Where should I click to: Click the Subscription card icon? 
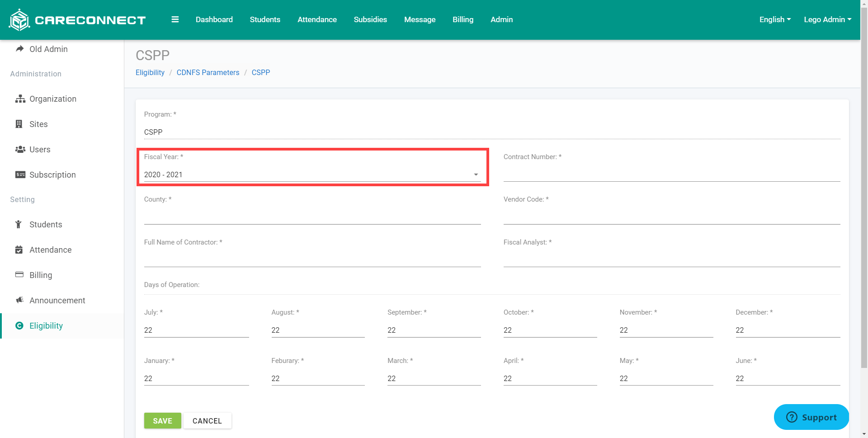coord(20,174)
